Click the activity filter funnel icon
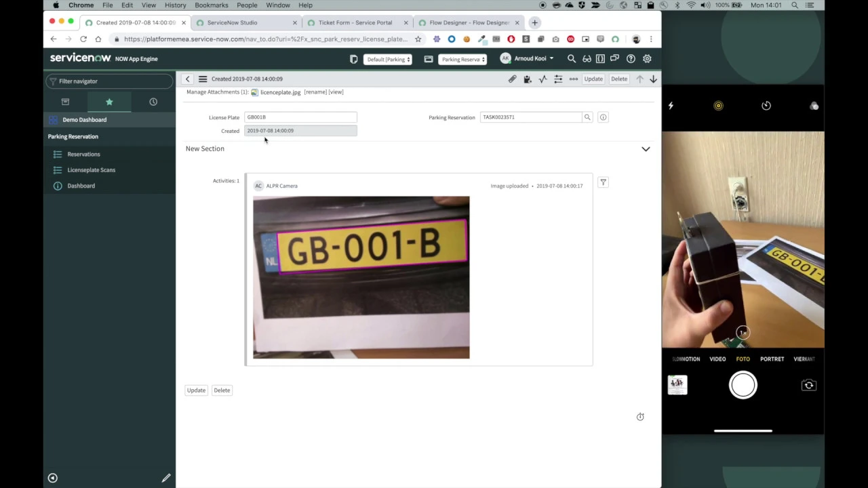The height and width of the screenshot is (488, 868). coord(603,182)
